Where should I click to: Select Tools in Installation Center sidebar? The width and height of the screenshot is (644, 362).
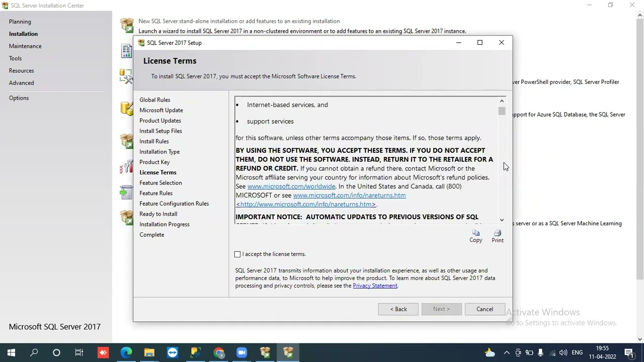[x=15, y=58]
